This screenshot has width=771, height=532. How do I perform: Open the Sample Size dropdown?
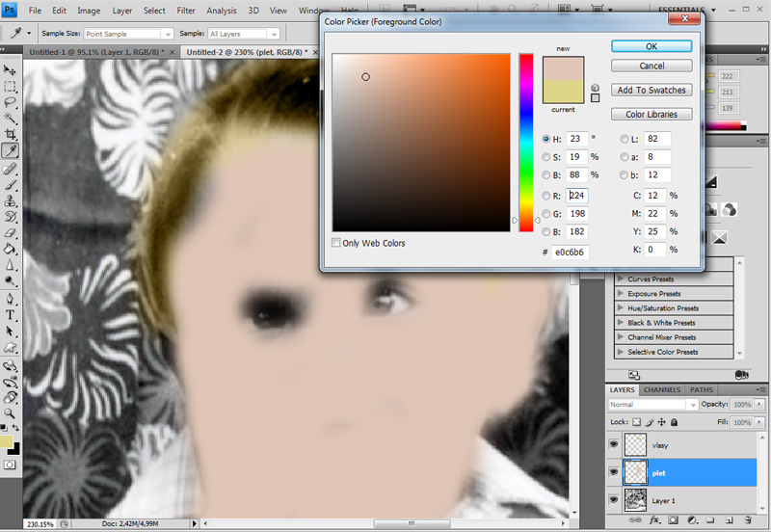[127, 33]
